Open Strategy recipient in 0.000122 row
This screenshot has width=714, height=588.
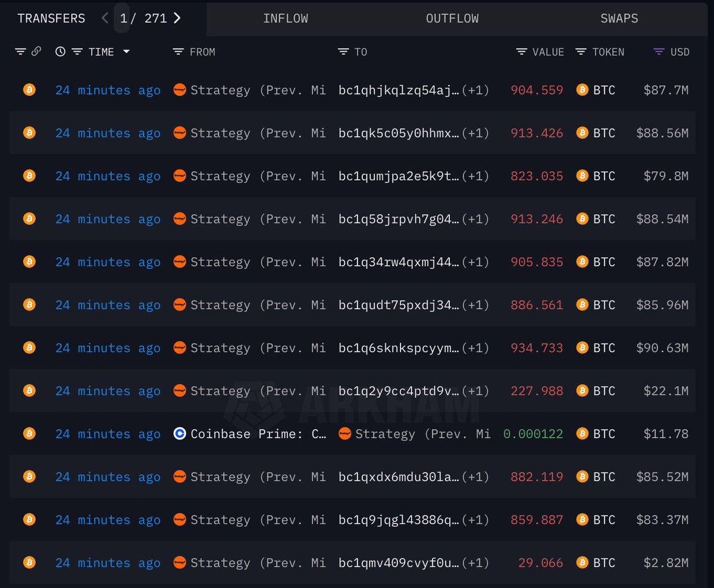[423, 434]
